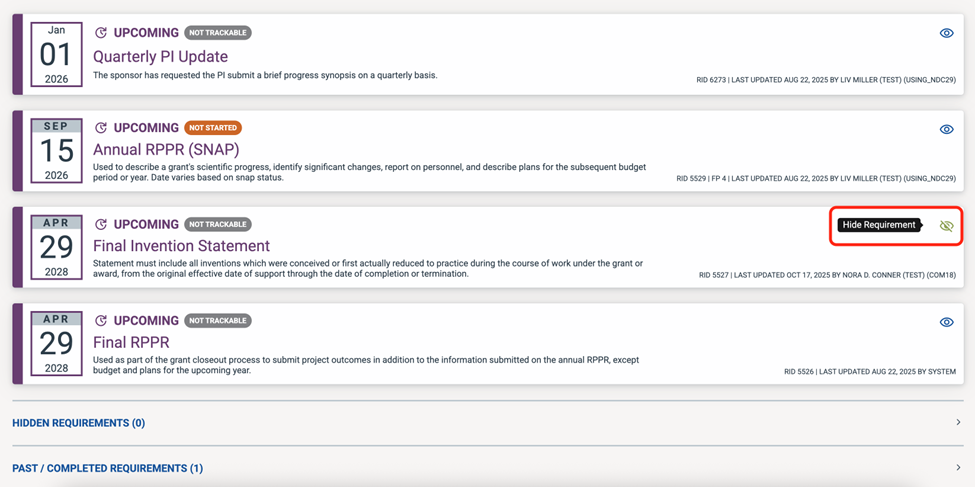Viewport: 975px width, 487px height.
Task: Click the upcoming clock icon on Annual RPPR (SNAP)
Action: [101, 128]
